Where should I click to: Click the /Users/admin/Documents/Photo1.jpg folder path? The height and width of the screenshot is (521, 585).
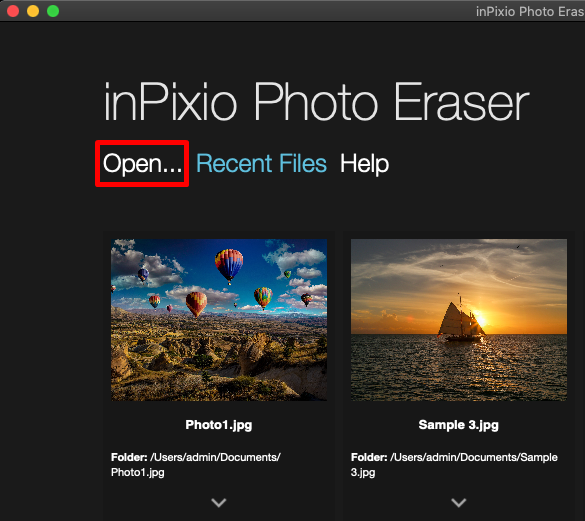(x=195, y=465)
